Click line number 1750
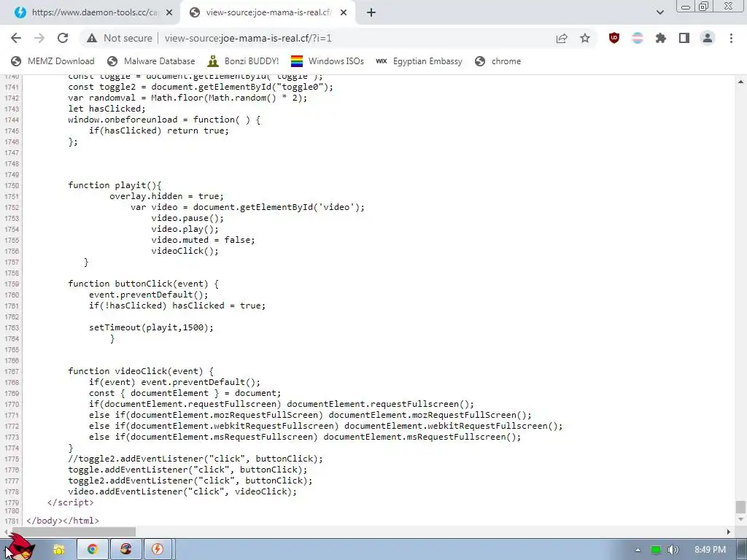Viewport: 747px width, 560px height. tap(12, 186)
